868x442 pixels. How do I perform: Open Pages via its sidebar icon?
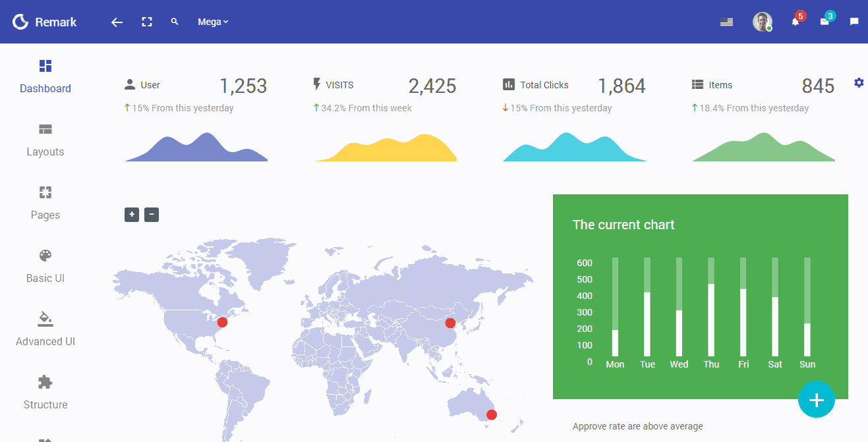pos(45,192)
